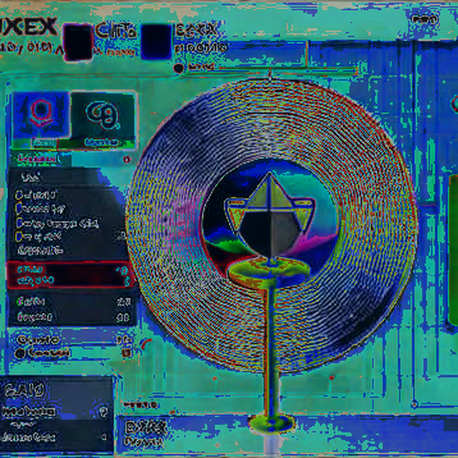Toggle the third yellow-ringed list checkbox
Viewport: 458px width, 458px height.
[x=19, y=223]
